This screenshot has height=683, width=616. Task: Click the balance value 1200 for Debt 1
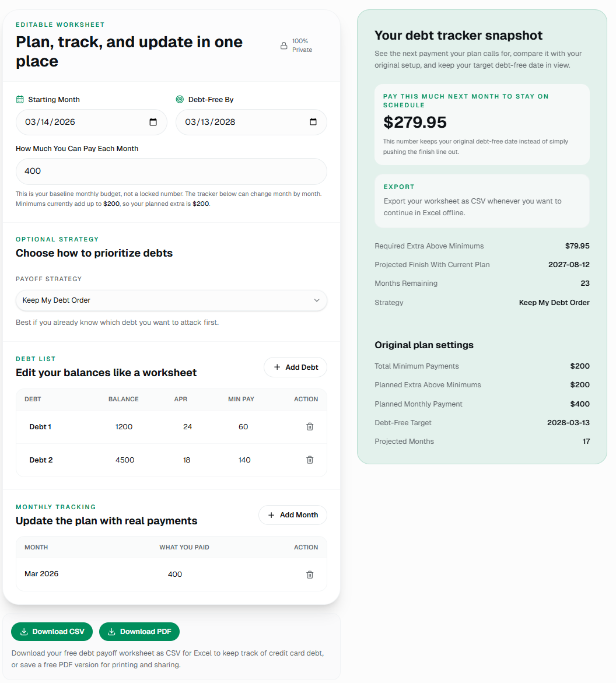pyautogui.click(x=124, y=426)
